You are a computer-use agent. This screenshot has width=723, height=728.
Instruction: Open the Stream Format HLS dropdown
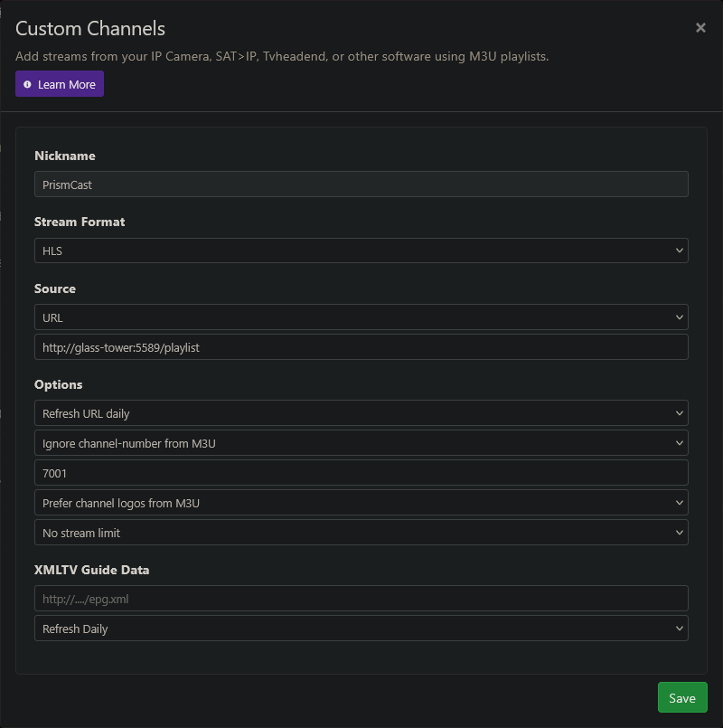(x=361, y=251)
